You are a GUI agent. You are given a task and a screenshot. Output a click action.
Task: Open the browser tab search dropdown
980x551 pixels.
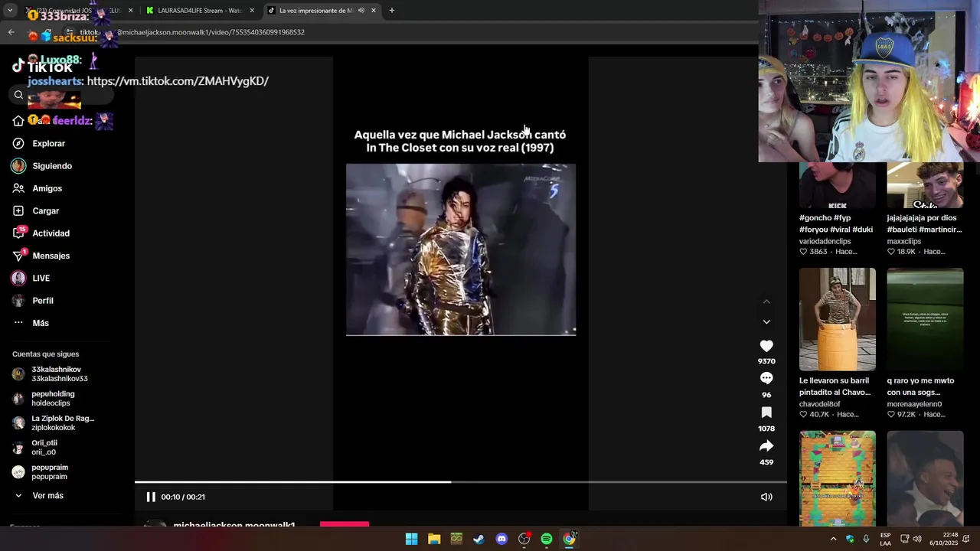9,11
